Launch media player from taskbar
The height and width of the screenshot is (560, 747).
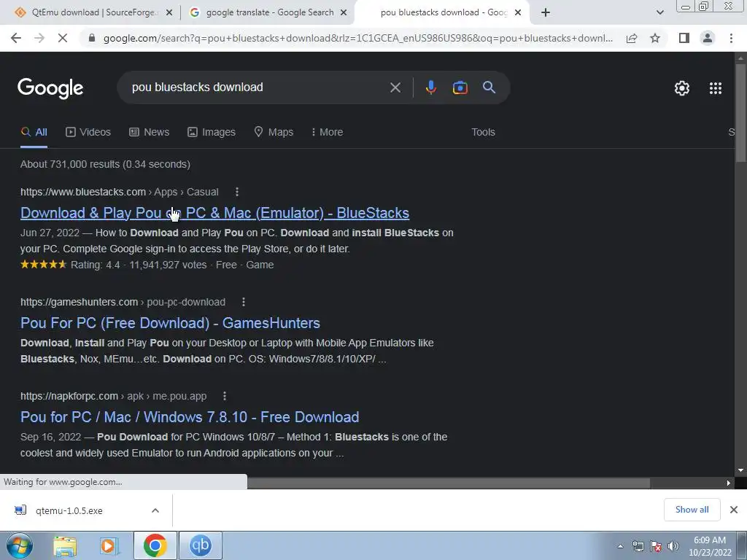[109, 546]
